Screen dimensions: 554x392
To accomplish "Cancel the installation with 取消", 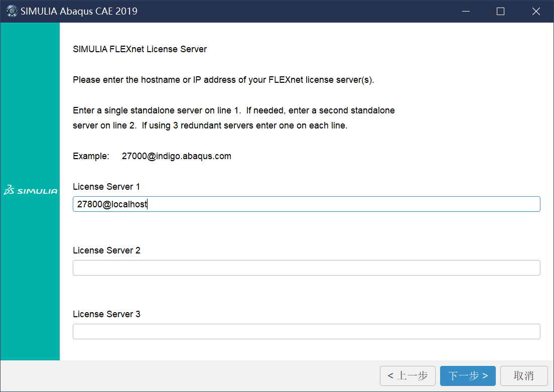I will 524,376.
